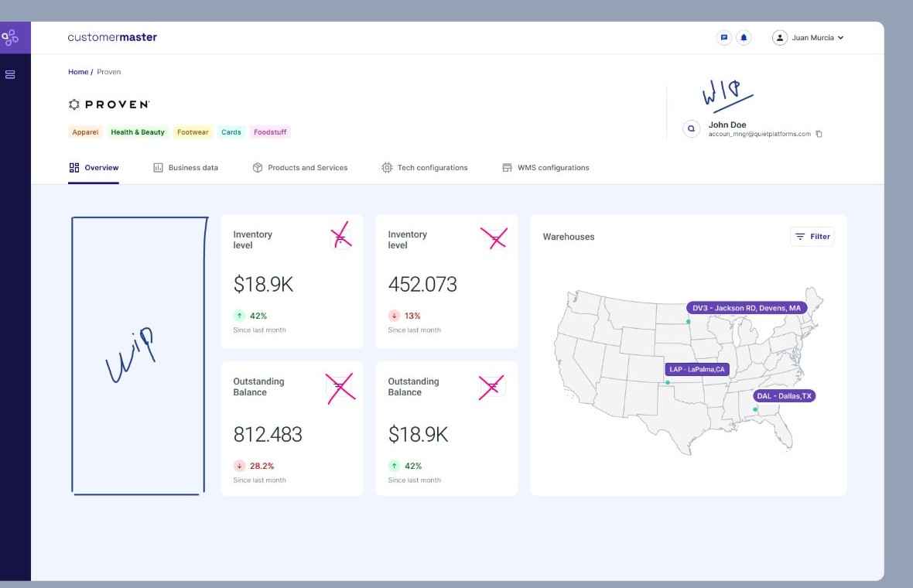913x588 pixels.
Task: Select the Health & Beauty tag
Action: pos(138,132)
